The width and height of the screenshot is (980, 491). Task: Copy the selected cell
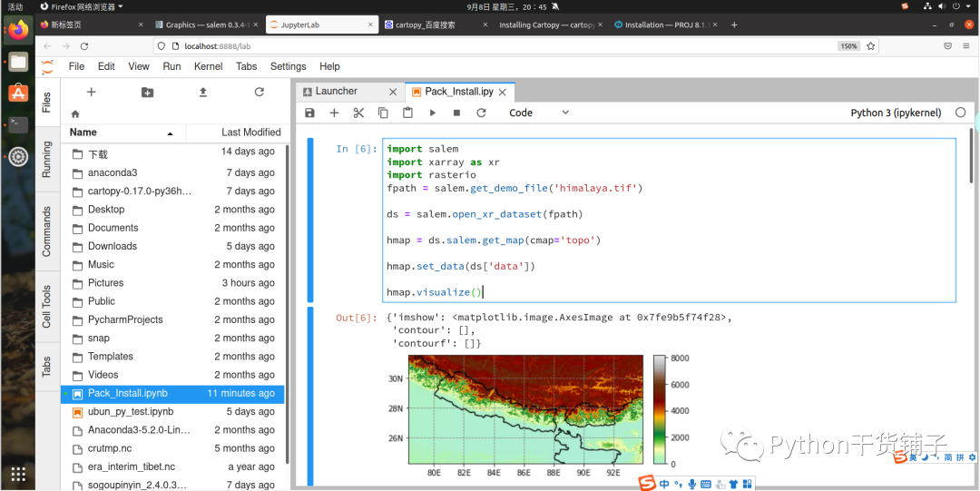[x=383, y=113]
